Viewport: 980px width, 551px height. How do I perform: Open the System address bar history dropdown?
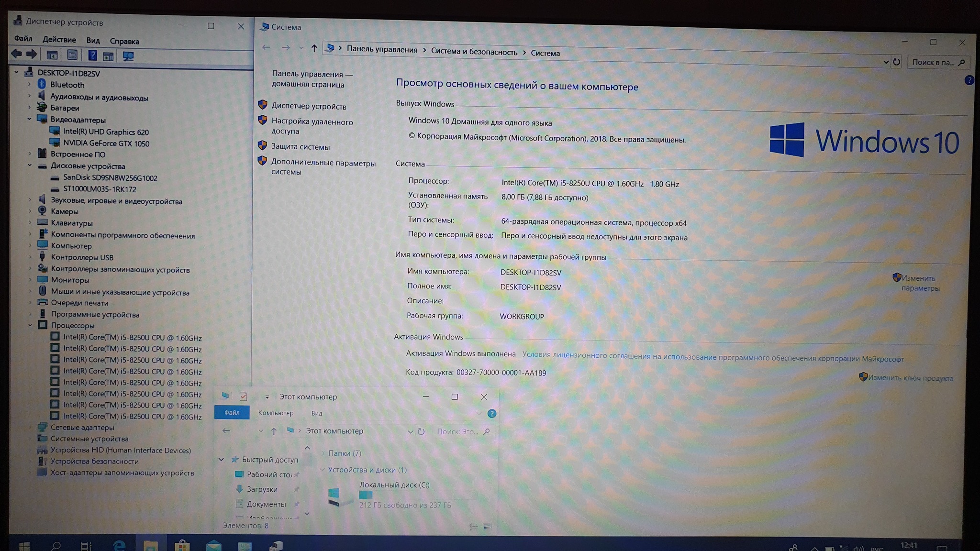click(x=885, y=62)
